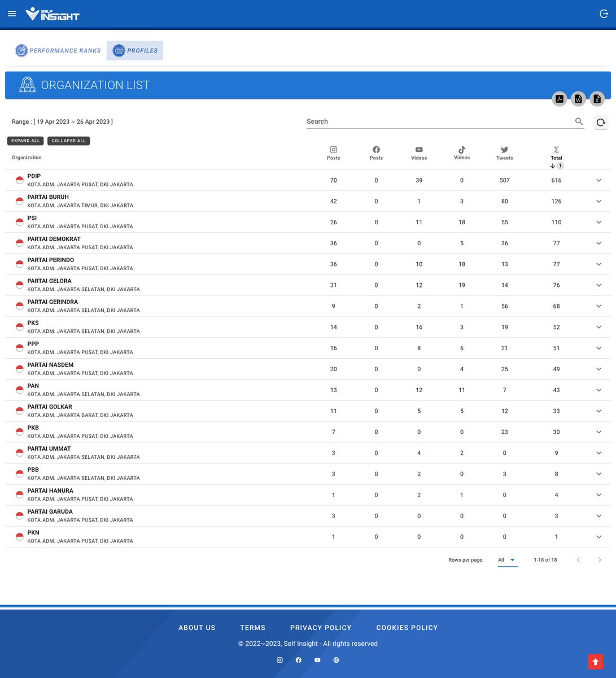Click the PKN flag icon
The height and width of the screenshot is (678, 616).
coord(20,537)
